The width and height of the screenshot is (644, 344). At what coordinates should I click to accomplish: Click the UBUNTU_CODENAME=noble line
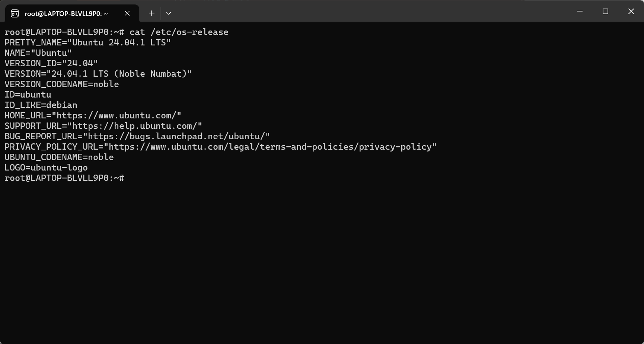(59, 157)
